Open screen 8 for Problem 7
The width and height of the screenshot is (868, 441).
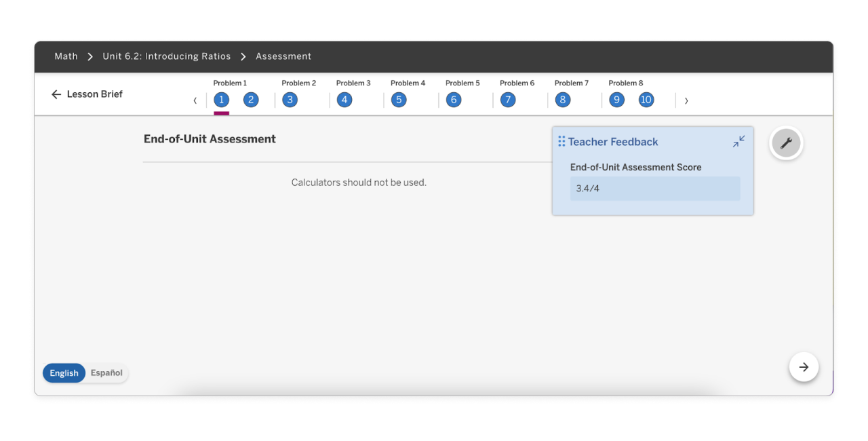tap(562, 100)
